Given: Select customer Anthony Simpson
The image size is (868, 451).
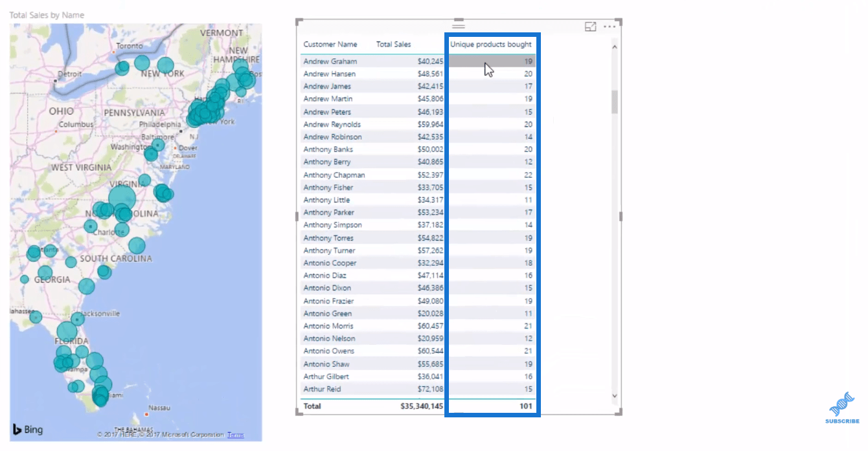Looking at the screenshot, I should 333,225.
